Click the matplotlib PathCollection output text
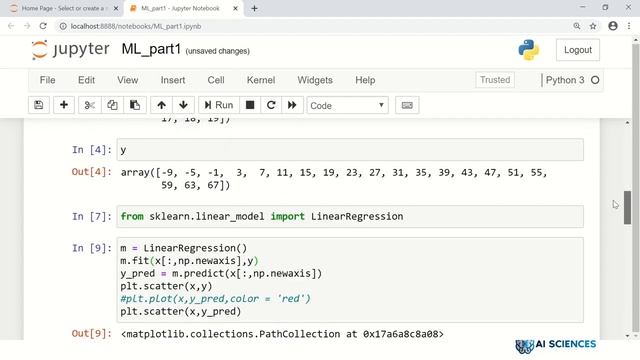Screen dimensions: 640x360 pos(282,334)
